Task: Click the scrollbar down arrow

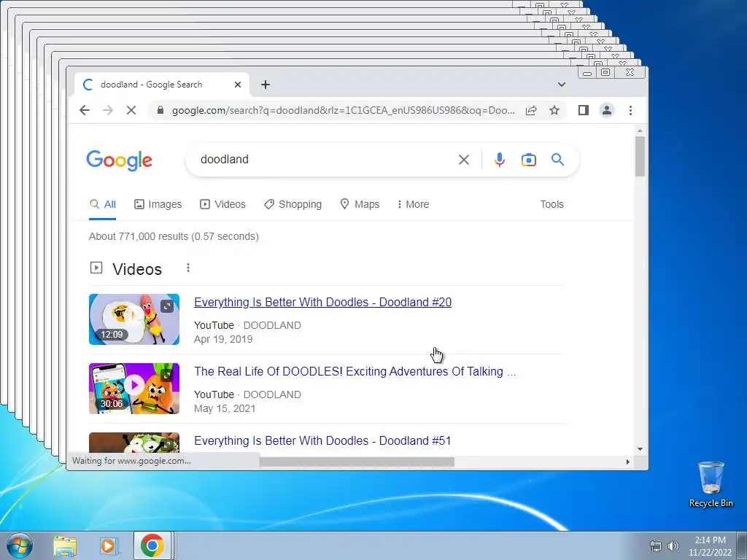Action: coord(640,449)
